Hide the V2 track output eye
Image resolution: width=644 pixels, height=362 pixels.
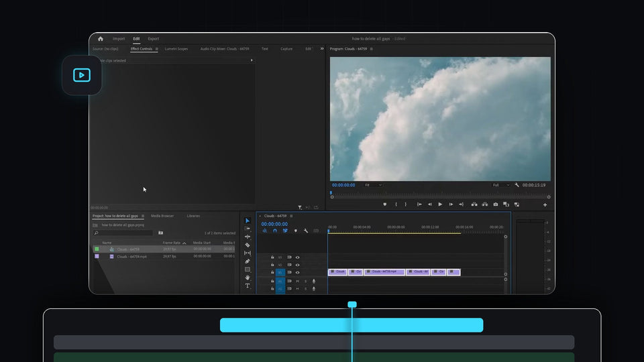point(297,265)
